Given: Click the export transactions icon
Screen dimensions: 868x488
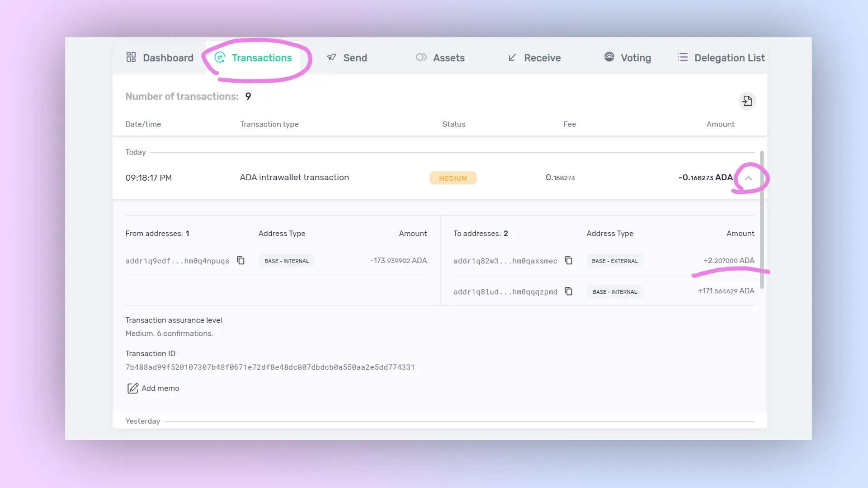Looking at the screenshot, I should 747,101.
